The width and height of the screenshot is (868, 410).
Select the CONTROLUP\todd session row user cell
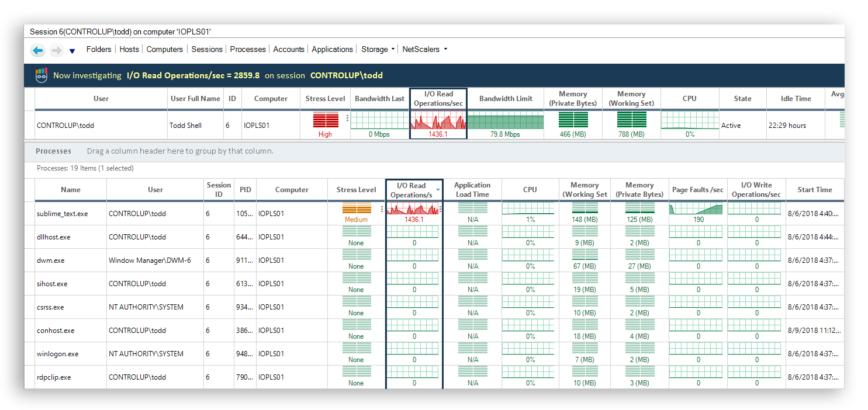tap(101, 126)
